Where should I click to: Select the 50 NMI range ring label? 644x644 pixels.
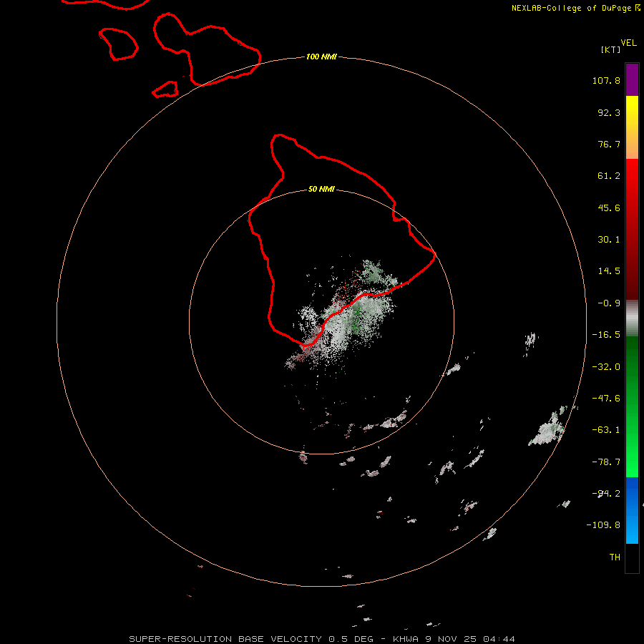[x=321, y=189]
